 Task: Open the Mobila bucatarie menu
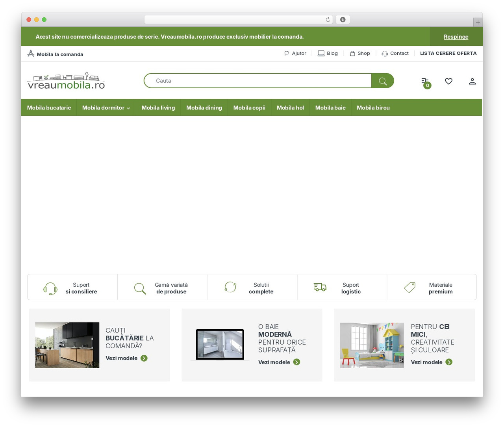pyautogui.click(x=49, y=108)
